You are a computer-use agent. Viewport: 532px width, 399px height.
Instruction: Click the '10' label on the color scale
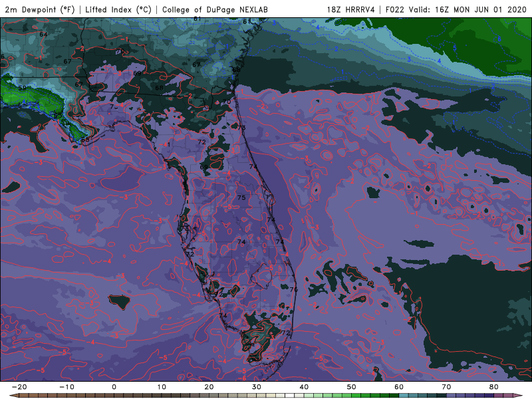[162, 387]
